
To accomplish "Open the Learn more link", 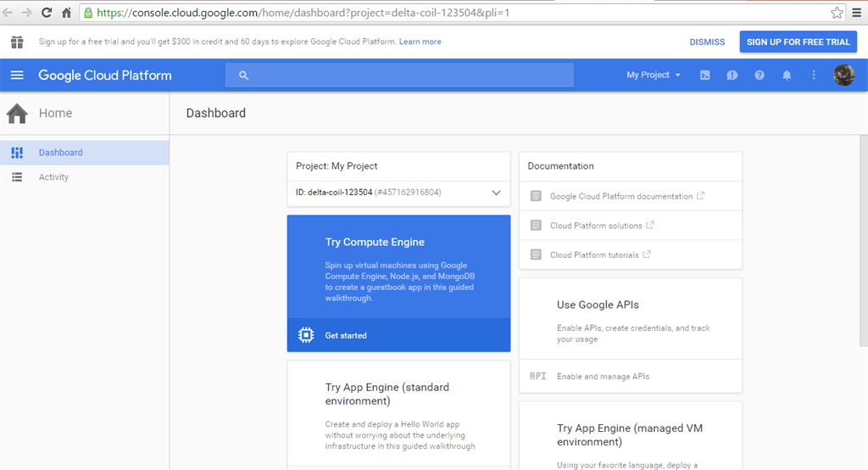I will [420, 42].
